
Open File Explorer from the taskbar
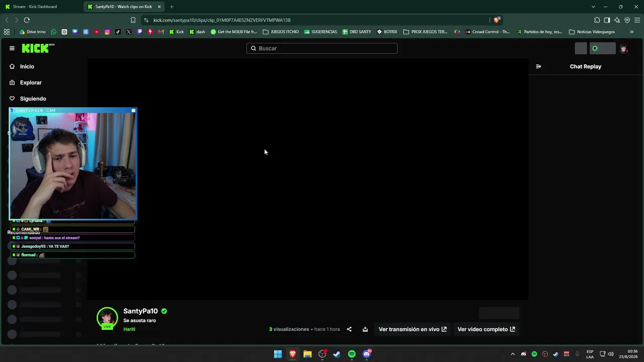[307, 354]
